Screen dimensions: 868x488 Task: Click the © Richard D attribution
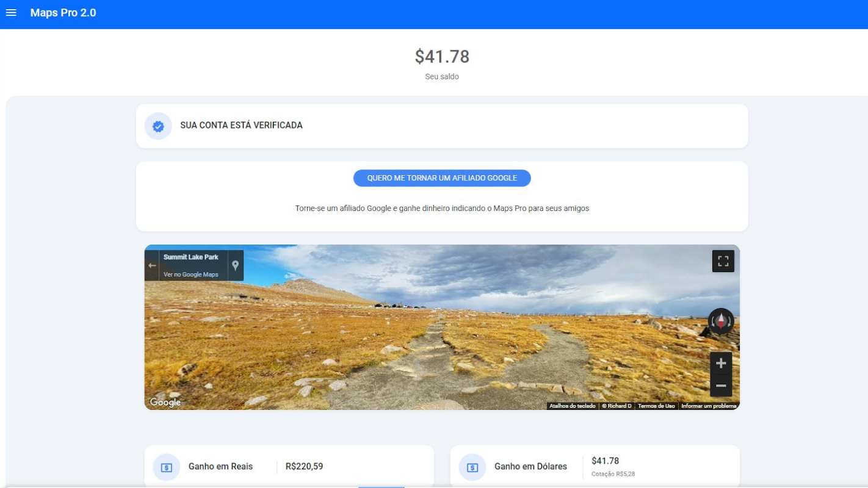tap(617, 406)
